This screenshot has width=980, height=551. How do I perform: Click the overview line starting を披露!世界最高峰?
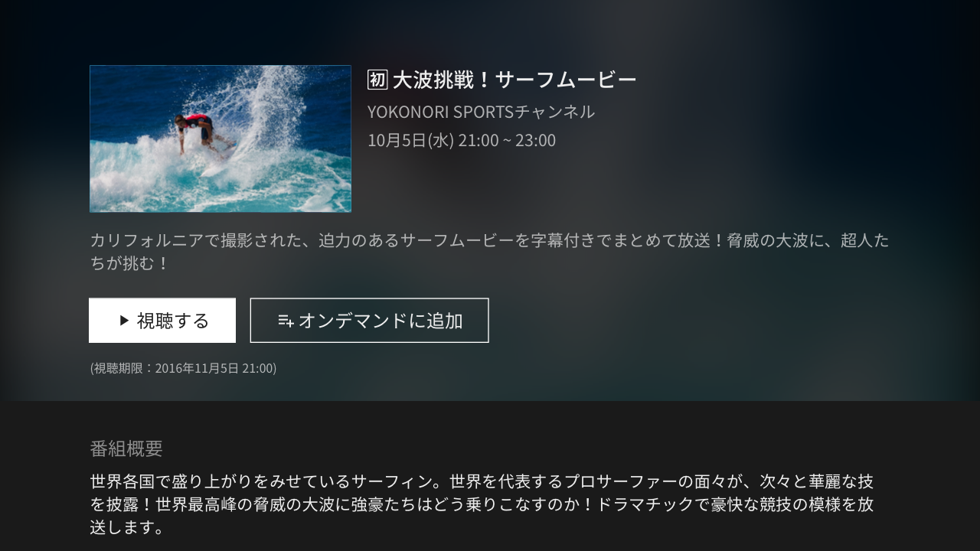(482, 505)
